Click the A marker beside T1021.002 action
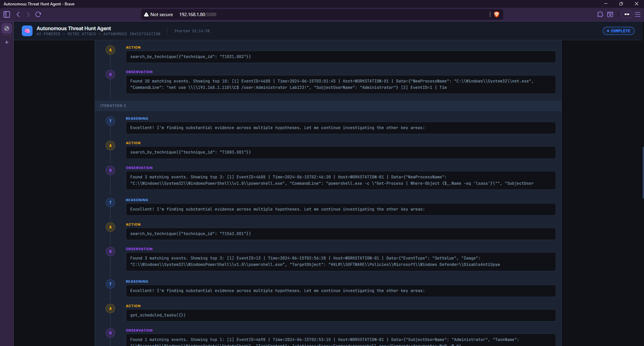The image size is (644, 346). (110, 50)
